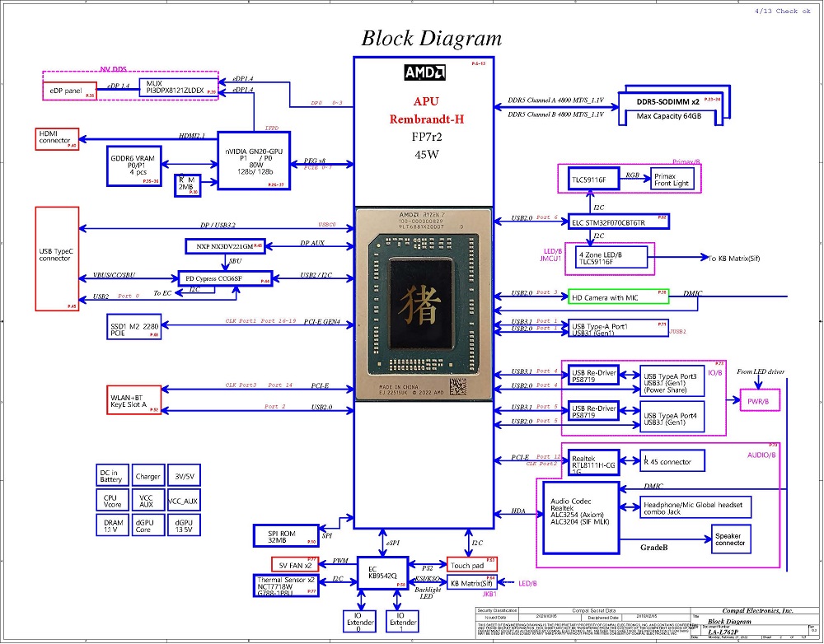824x644 pixels.
Task: Click the USB TypeA Port3 Power Share block
Action: pos(672,382)
